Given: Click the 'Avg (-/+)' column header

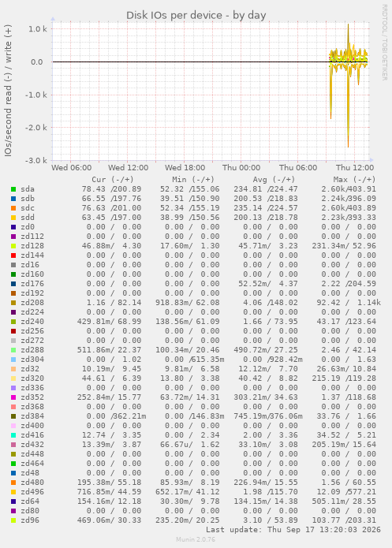Looking at the screenshot, I should 274,180.
